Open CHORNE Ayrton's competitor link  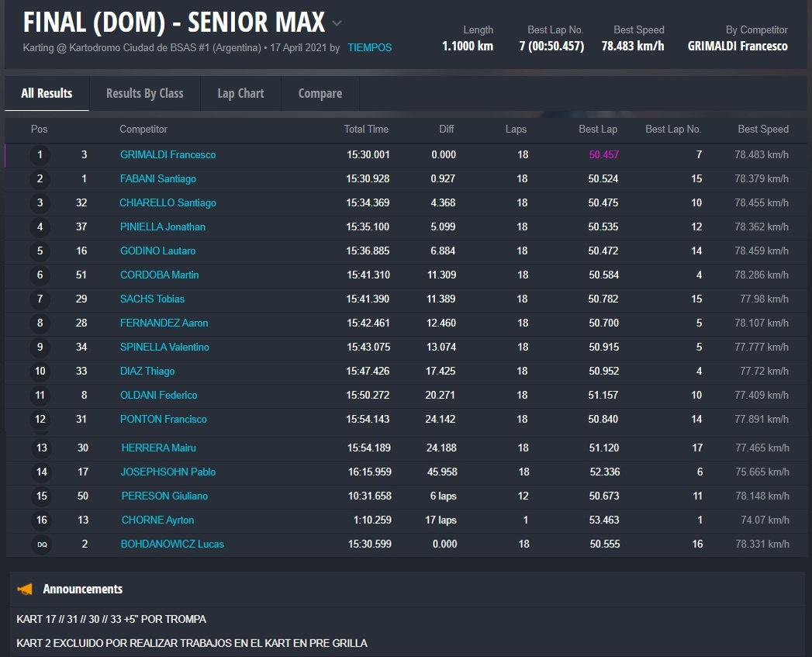coord(157,520)
